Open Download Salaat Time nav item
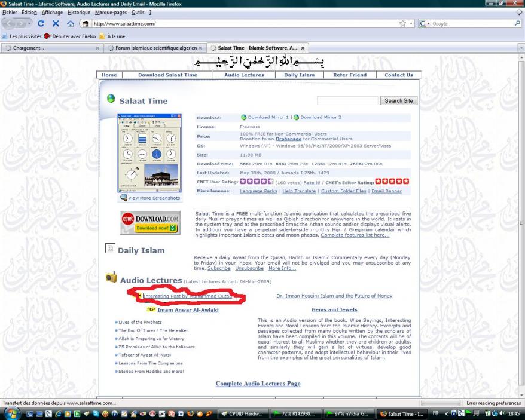The height and width of the screenshot is (420, 525). 167,75
